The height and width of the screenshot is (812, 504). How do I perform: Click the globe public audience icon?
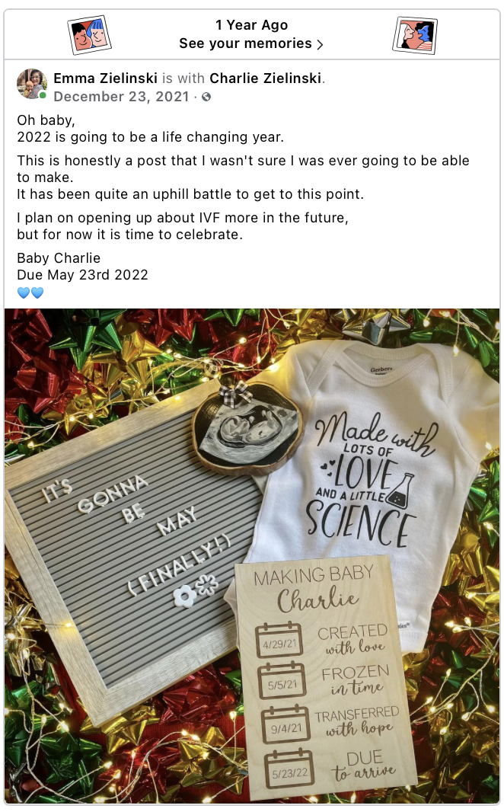tap(206, 97)
